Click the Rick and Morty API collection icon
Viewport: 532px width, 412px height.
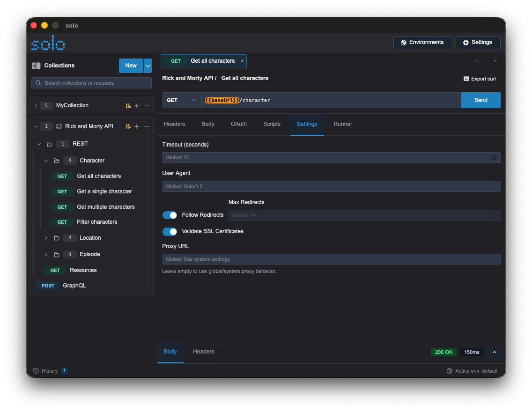point(59,126)
